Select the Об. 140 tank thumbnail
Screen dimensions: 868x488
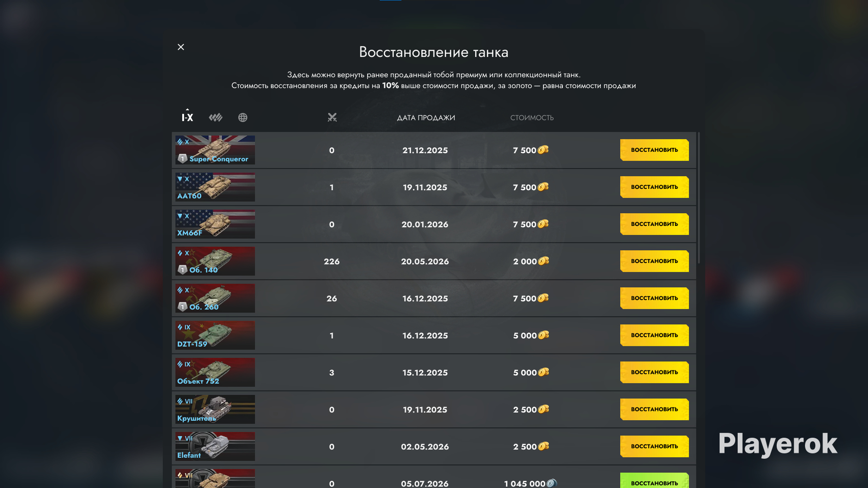pos(215,261)
